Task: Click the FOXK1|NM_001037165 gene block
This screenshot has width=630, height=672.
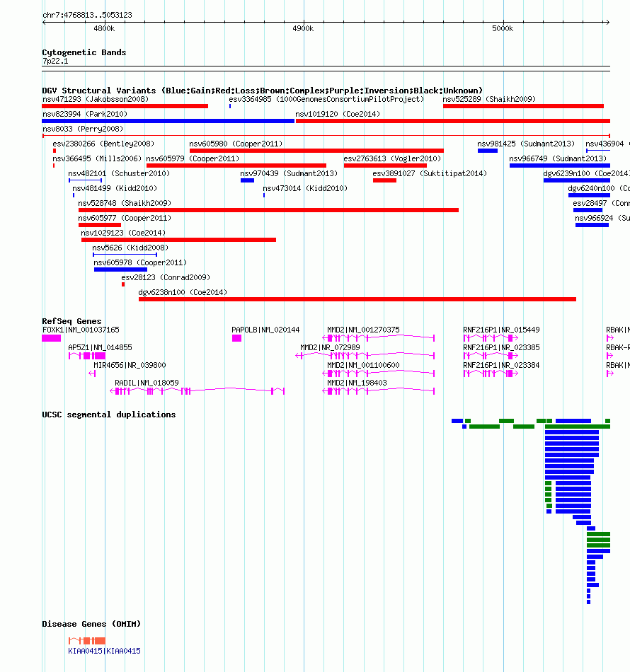Action: tap(52, 338)
